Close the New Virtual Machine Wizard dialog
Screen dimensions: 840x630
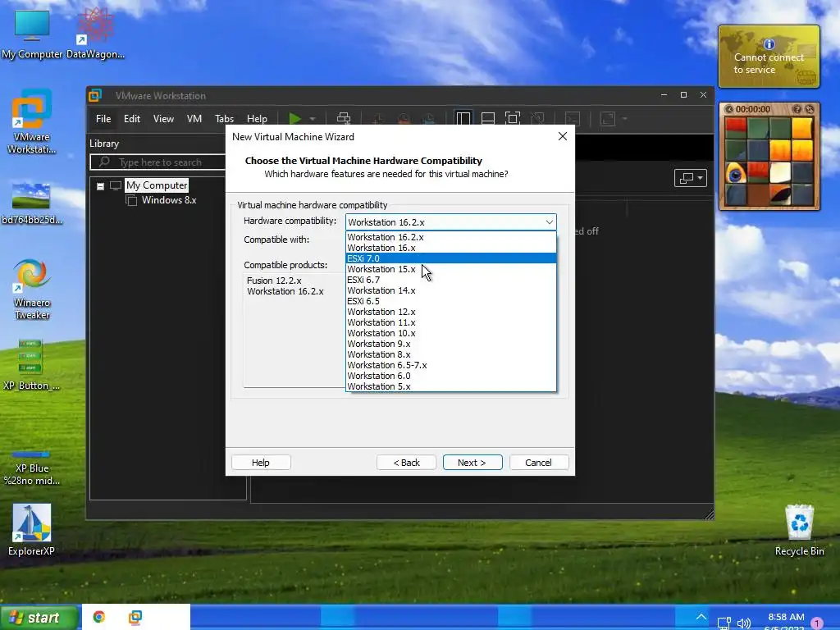point(563,136)
